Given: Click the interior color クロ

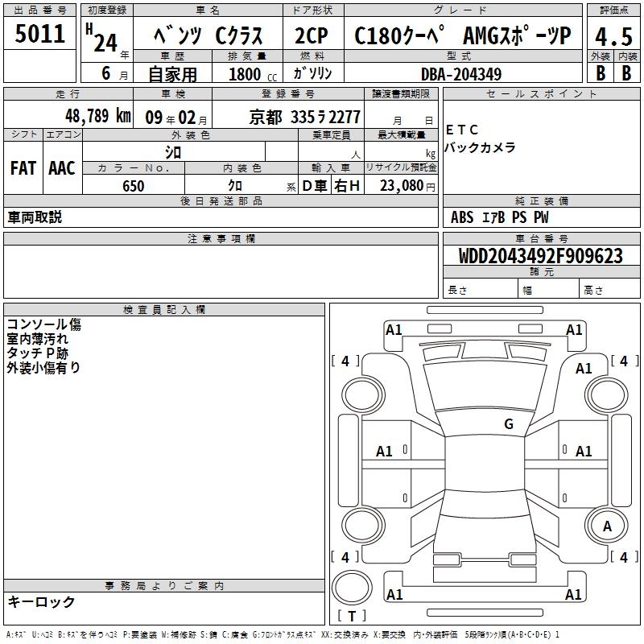Looking at the screenshot, I should tap(235, 186).
